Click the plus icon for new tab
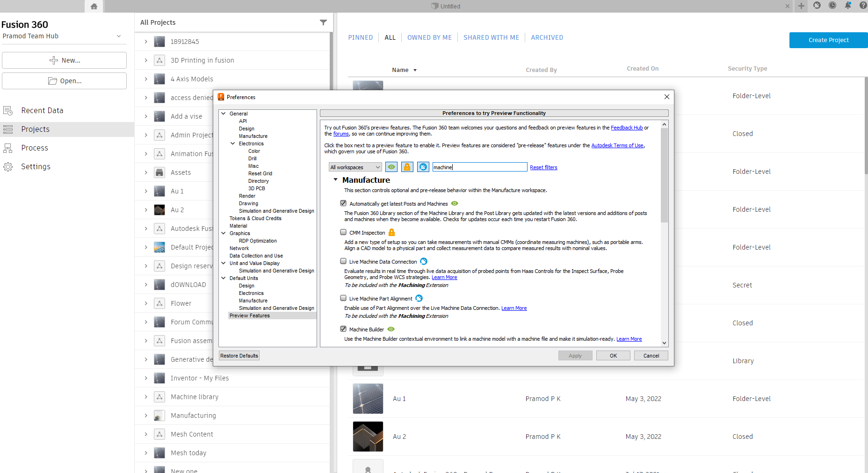Viewport: 868px width, 473px height. coord(802,6)
